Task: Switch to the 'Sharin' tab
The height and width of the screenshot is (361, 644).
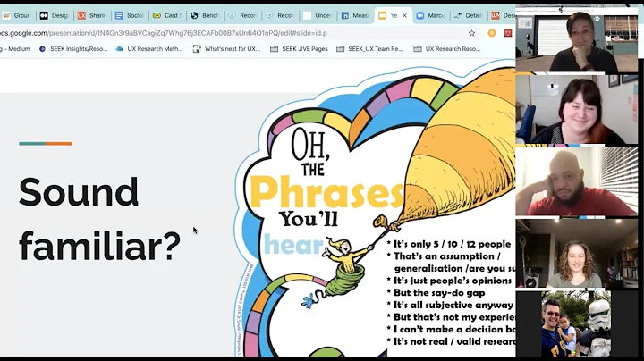Action: pos(91,15)
